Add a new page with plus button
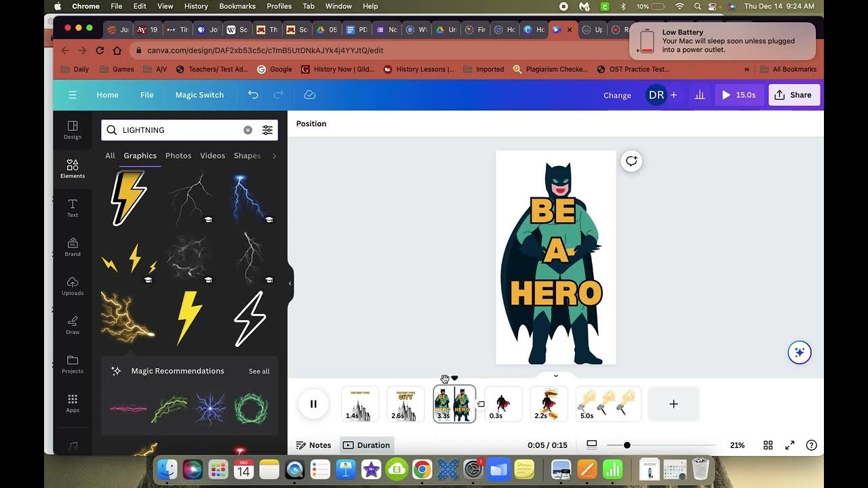The image size is (868, 488). tap(673, 404)
